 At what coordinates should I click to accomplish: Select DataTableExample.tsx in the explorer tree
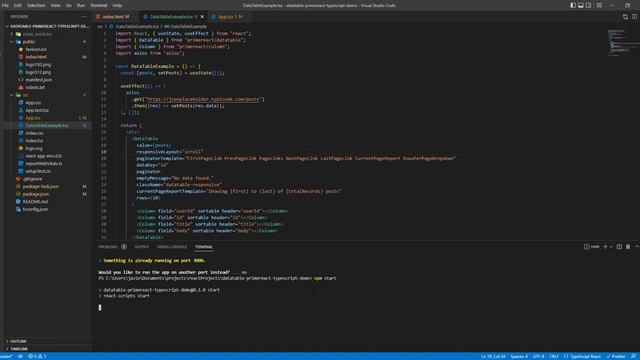point(47,125)
